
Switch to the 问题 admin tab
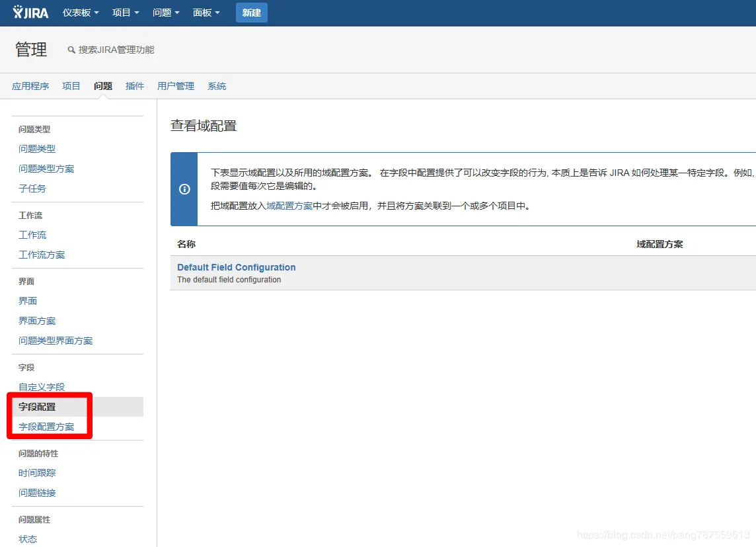pos(102,86)
